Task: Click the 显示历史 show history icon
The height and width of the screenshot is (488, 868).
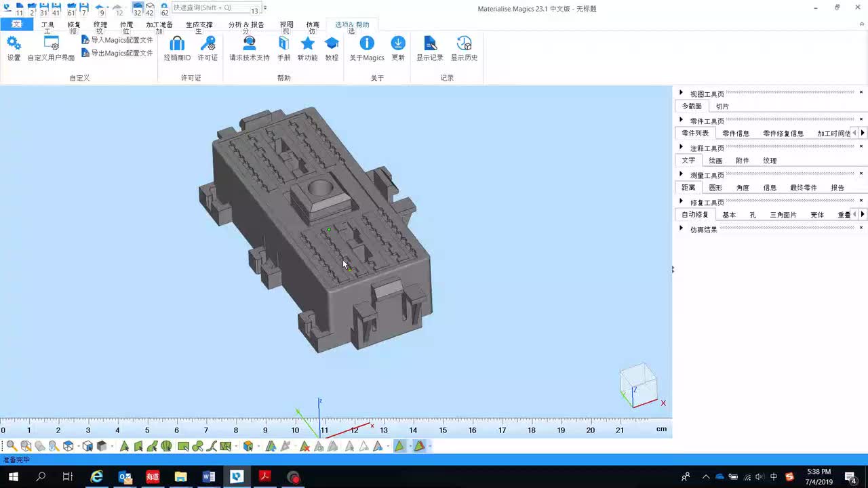Action: [464, 43]
